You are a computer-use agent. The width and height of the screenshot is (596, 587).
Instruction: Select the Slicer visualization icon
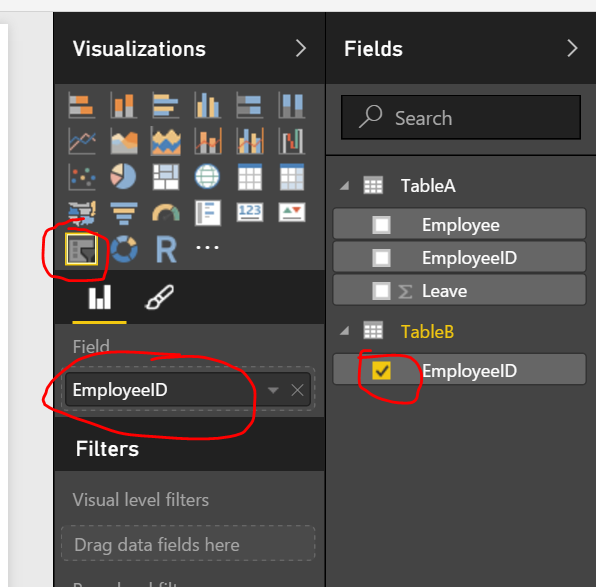[x=82, y=249]
